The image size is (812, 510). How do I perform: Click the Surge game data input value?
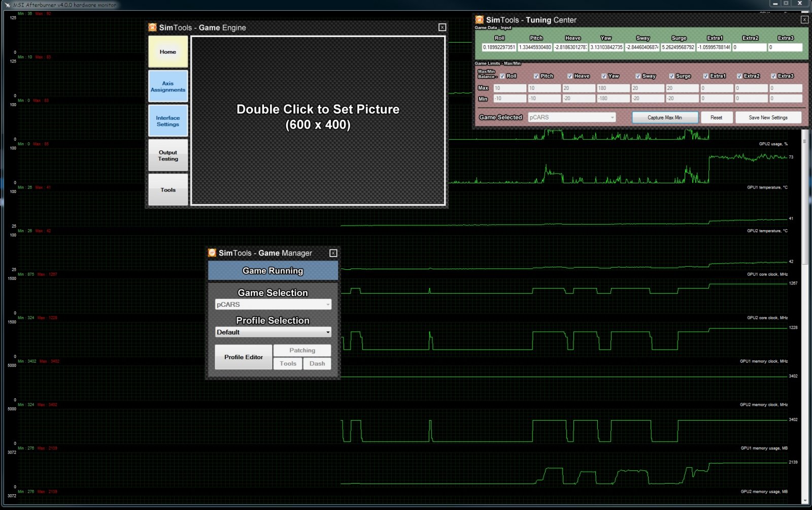[x=678, y=47]
